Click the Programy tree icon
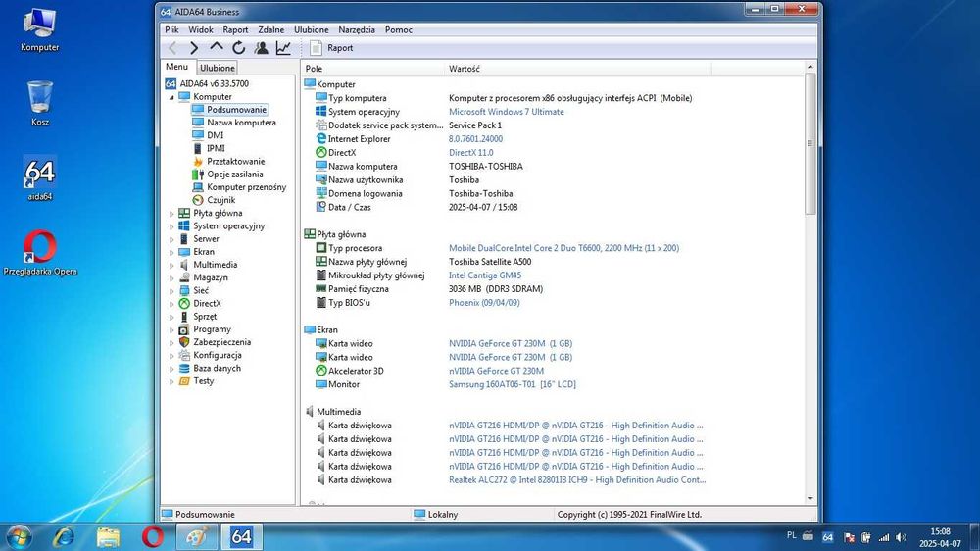 click(184, 329)
